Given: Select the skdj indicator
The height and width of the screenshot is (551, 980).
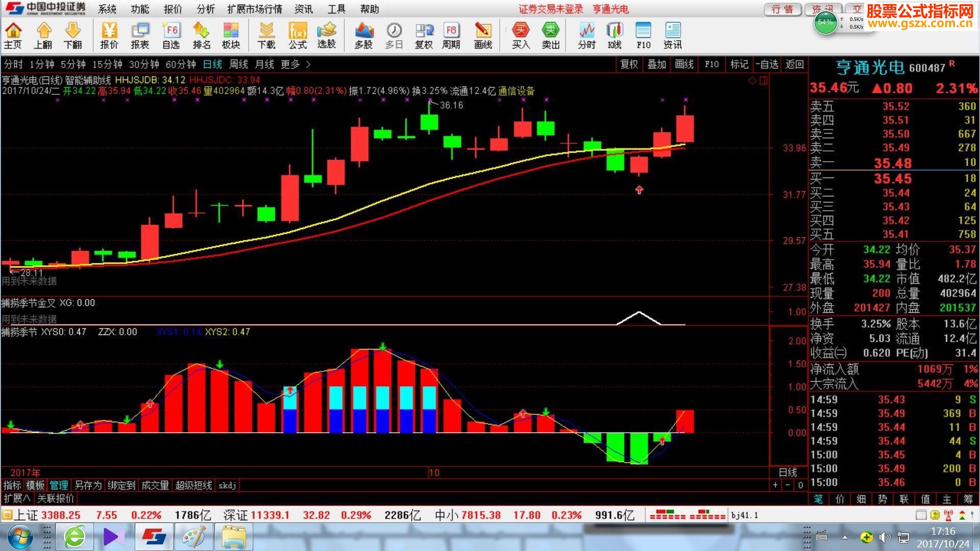Looking at the screenshot, I should [227, 485].
